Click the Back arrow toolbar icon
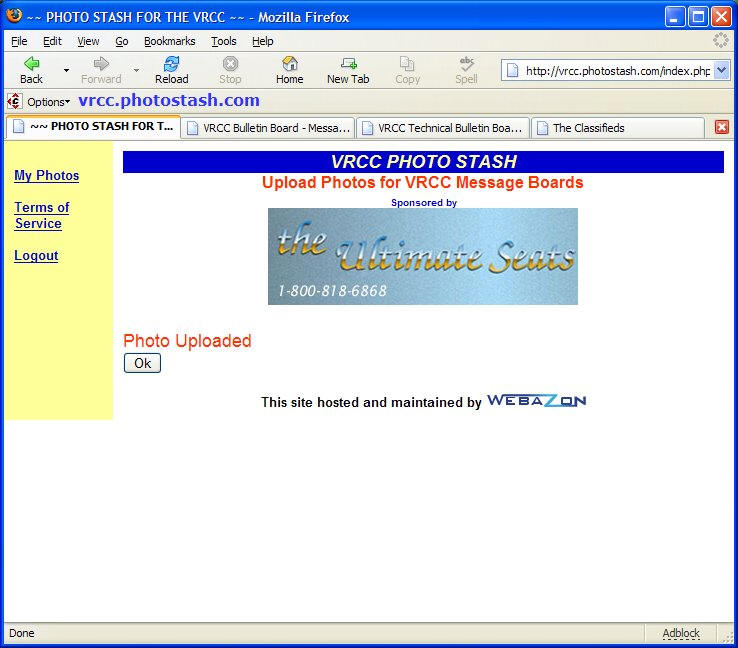738x648 pixels. [x=32, y=64]
